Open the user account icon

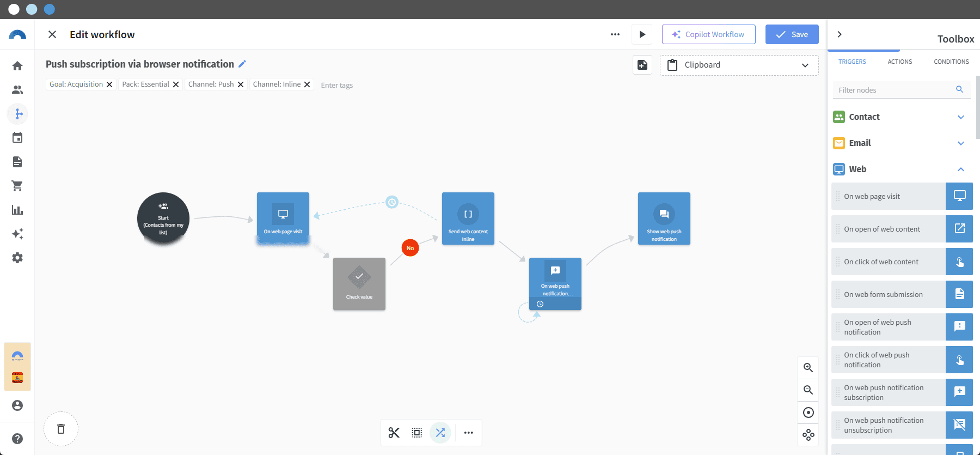point(17,405)
